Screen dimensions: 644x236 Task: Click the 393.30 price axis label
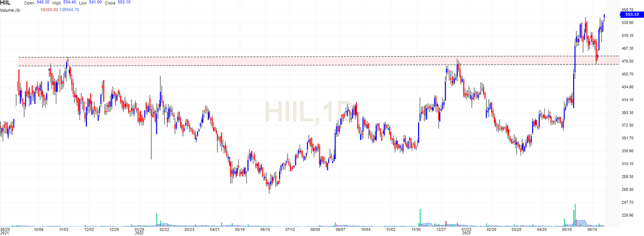628,113
